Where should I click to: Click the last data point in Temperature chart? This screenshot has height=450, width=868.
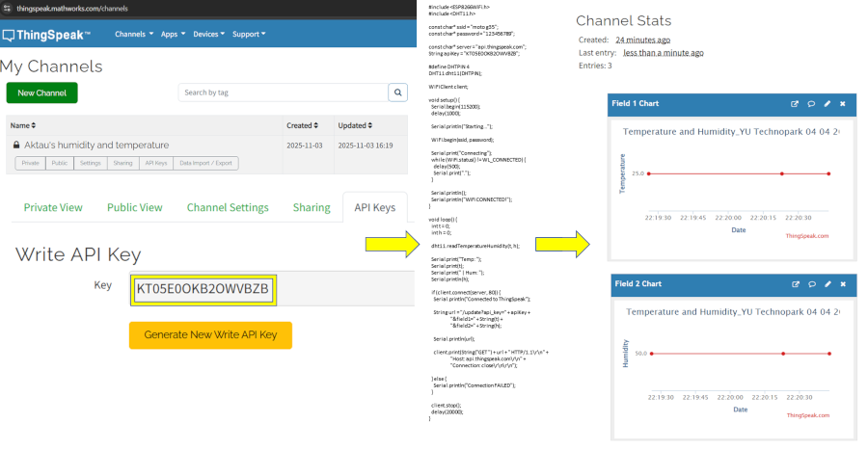point(828,173)
